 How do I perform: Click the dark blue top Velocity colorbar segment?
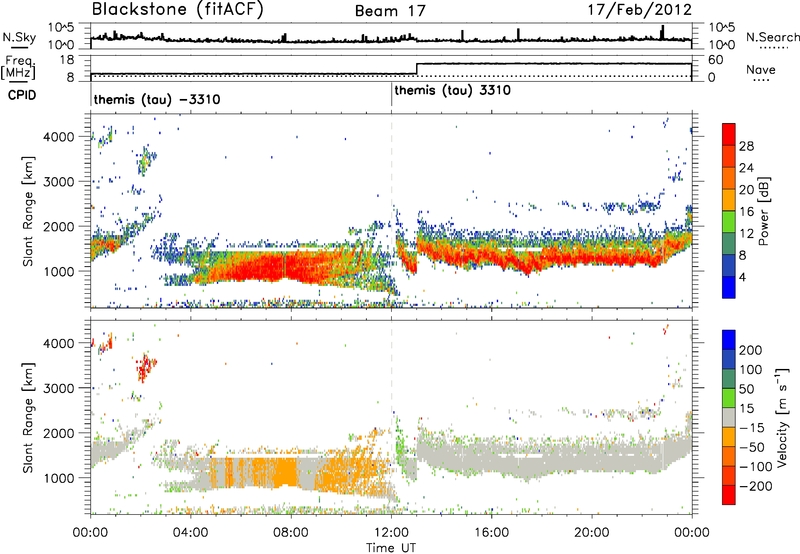coord(729,340)
